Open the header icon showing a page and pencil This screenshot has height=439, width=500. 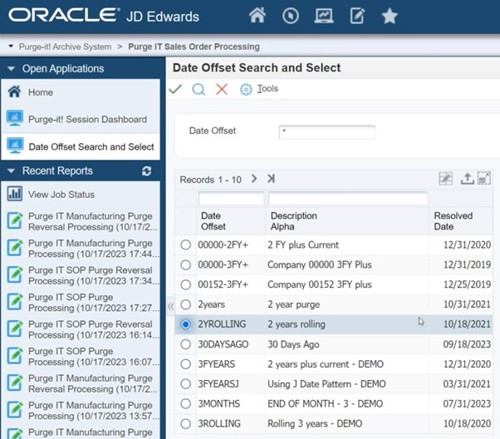tap(357, 16)
